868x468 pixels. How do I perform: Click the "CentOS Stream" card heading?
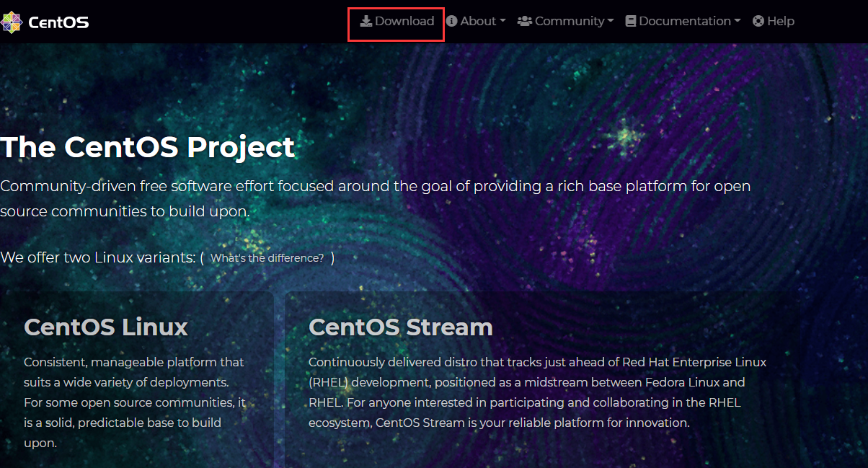(x=401, y=327)
